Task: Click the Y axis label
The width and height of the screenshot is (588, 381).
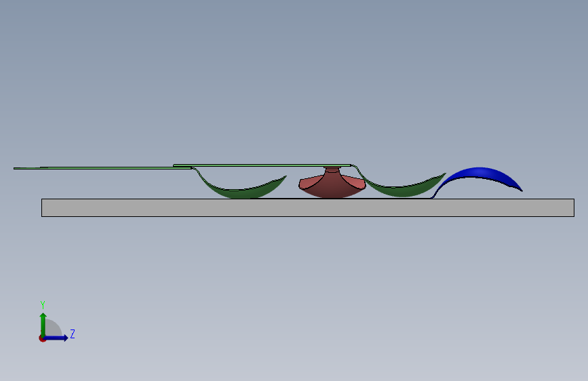Action: pos(43,305)
